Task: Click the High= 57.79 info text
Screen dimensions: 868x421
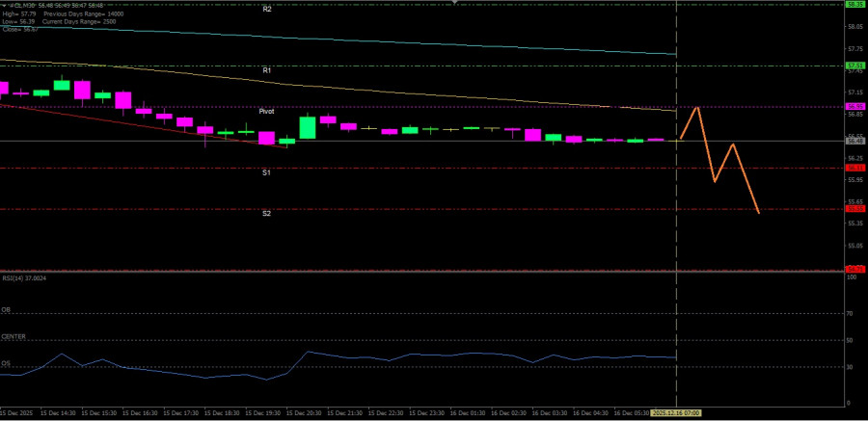Action: [17, 13]
